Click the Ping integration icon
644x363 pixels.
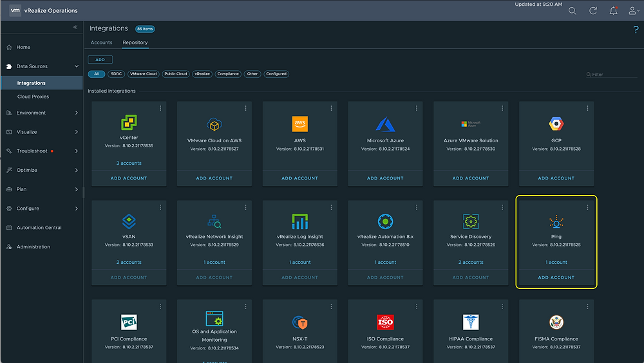pyautogui.click(x=556, y=222)
